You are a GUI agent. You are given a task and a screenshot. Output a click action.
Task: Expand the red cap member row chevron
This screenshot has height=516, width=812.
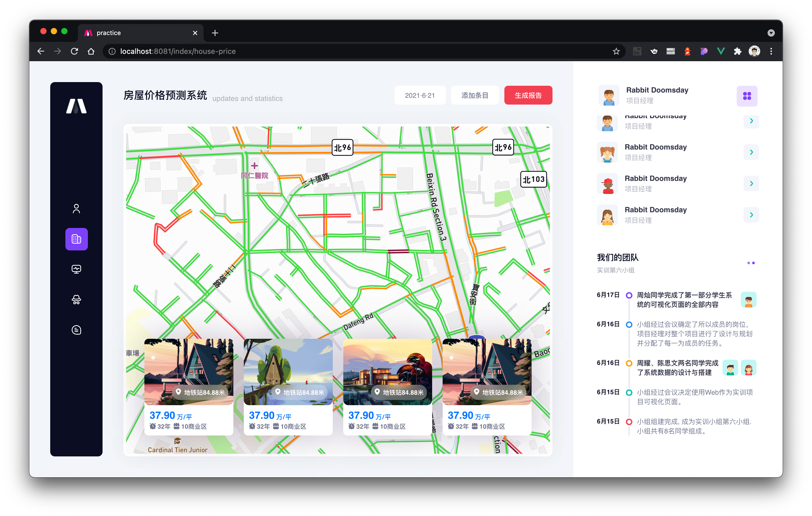[751, 183]
